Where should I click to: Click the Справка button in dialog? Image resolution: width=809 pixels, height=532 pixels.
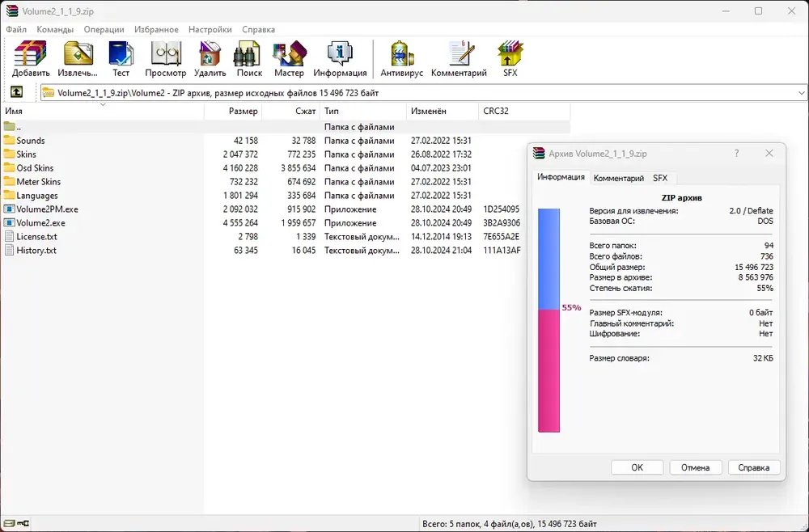754,467
